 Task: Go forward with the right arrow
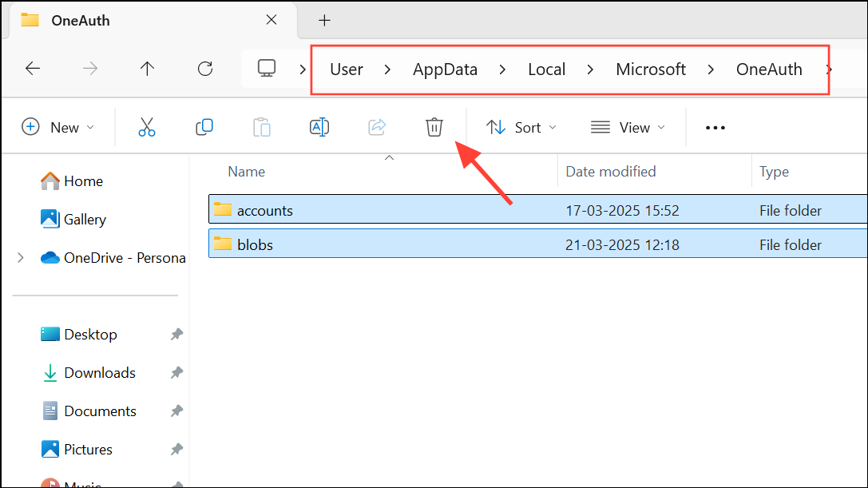coord(90,69)
